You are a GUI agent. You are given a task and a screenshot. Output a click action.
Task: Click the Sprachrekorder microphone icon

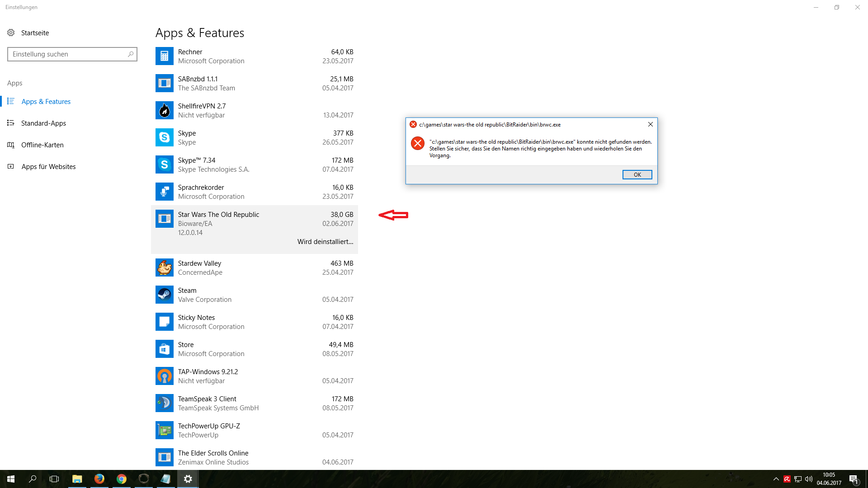click(x=164, y=192)
